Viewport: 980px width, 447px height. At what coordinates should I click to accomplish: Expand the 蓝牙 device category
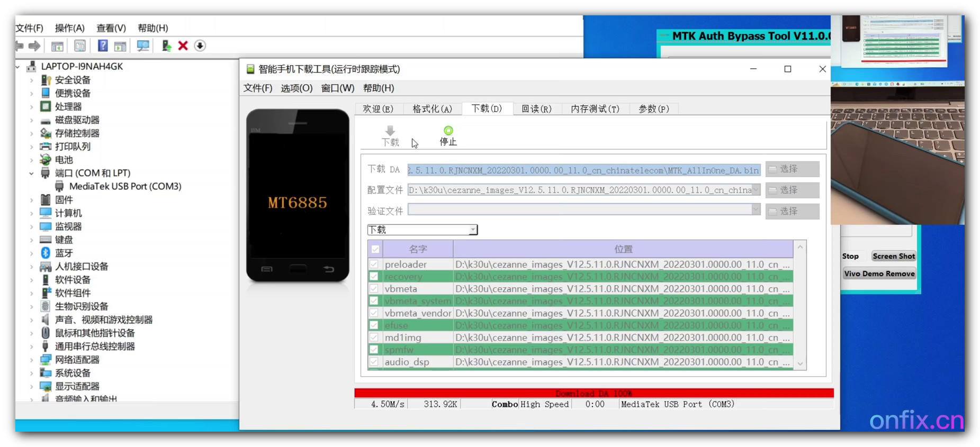click(31, 253)
